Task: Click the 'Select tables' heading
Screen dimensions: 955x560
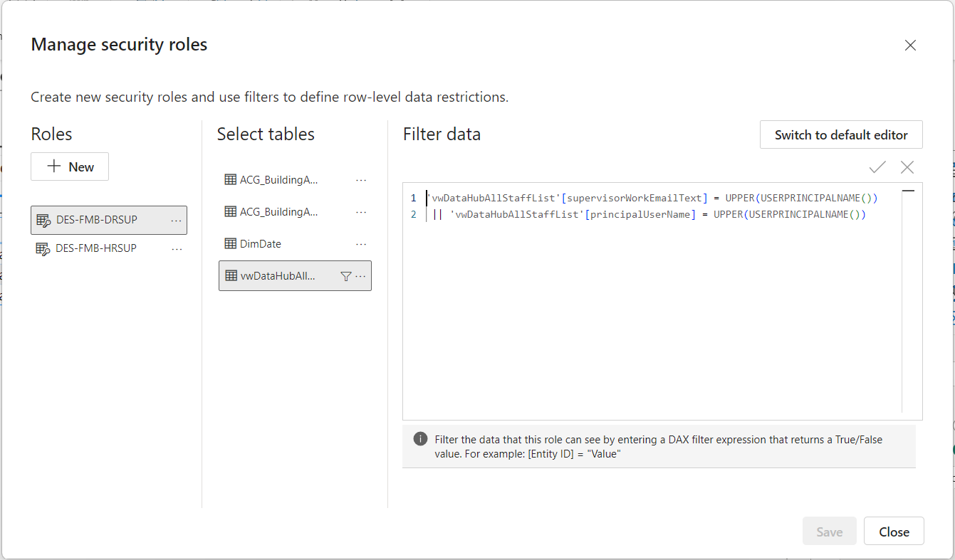Action: [x=266, y=134]
